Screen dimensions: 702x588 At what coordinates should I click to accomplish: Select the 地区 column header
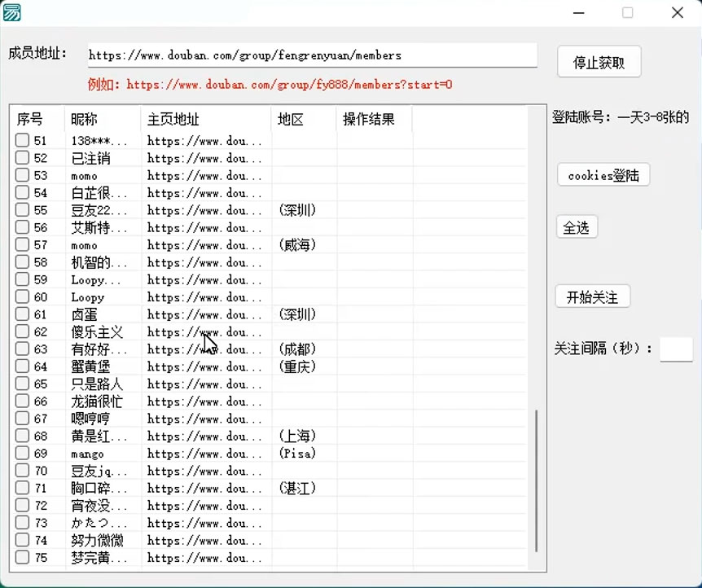[291, 120]
